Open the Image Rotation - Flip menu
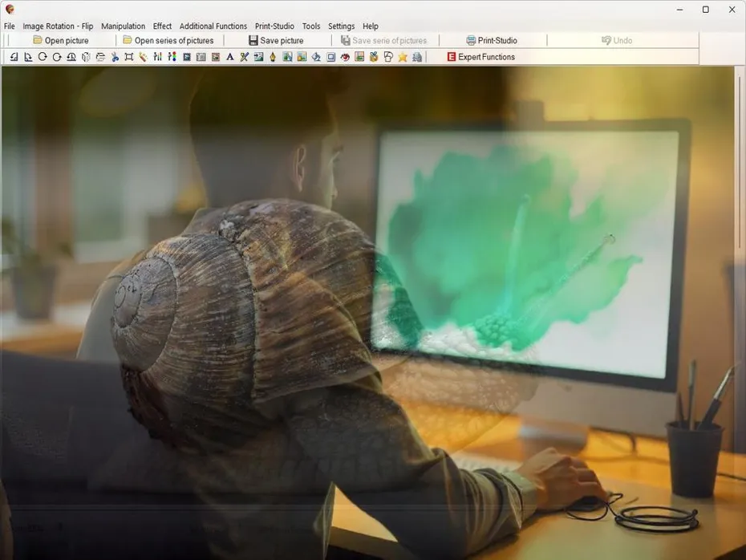 point(58,26)
